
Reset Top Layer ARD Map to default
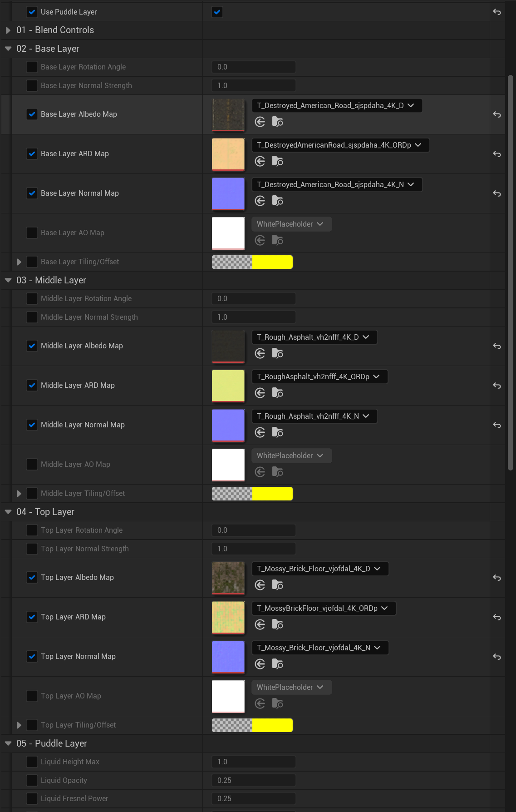497,617
